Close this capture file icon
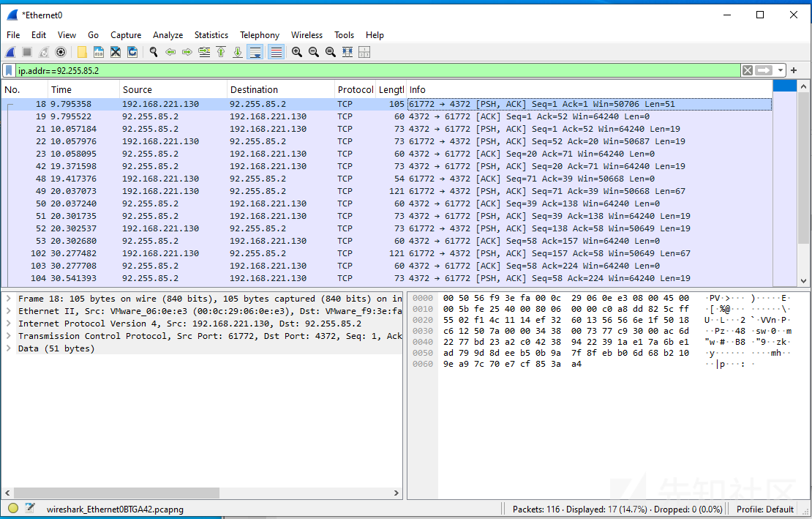 point(116,52)
